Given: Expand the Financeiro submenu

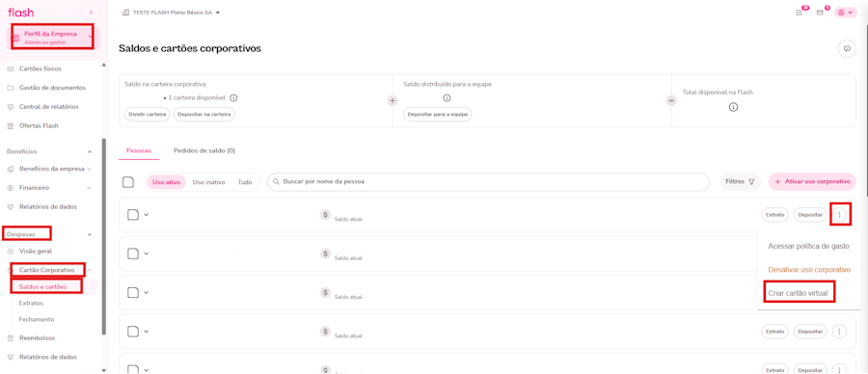Looking at the screenshot, I should tap(89, 188).
